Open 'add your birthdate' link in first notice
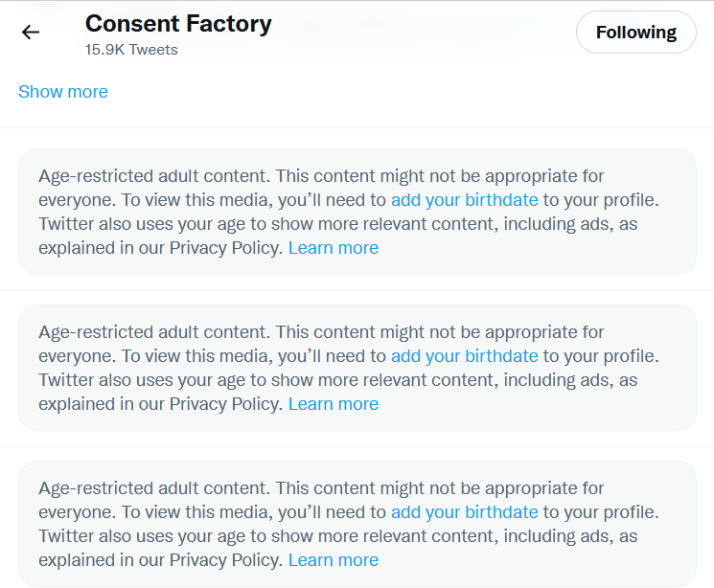This screenshot has height=588, width=714. (x=465, y=200)
